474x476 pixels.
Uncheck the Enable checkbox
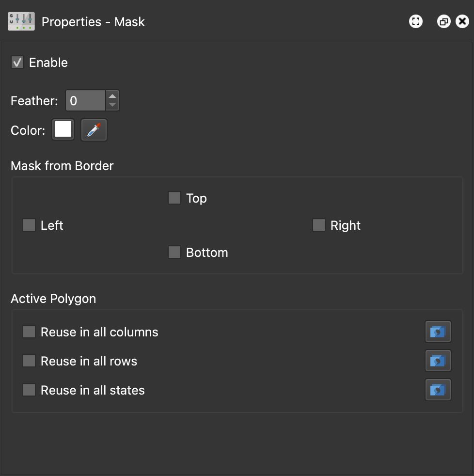point(17,62)
